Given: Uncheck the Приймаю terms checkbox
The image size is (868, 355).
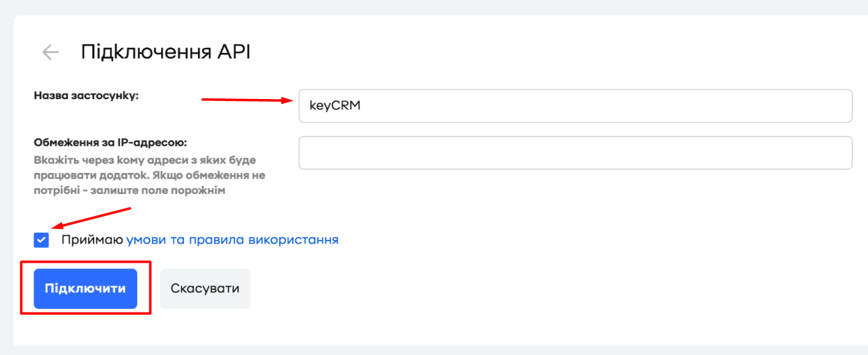Looking at the screenshot, I should click(41, 239).
